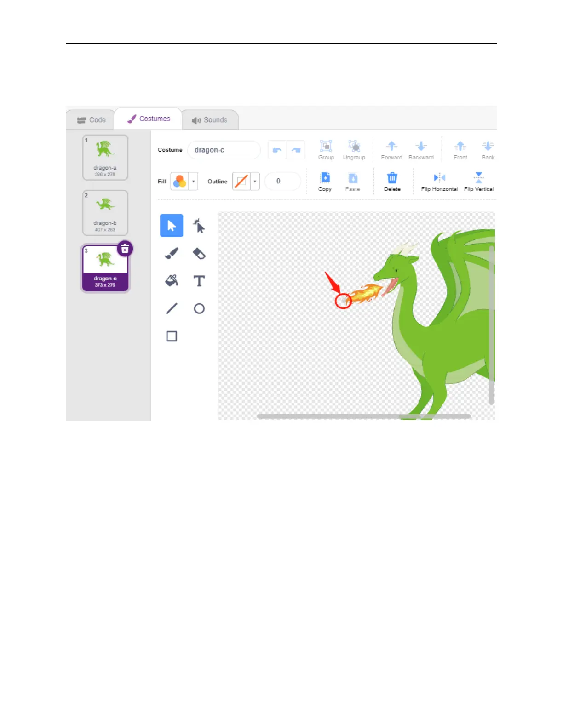Select the Circle tool
This screenshot has width=563, height=728.
point(199,308)
